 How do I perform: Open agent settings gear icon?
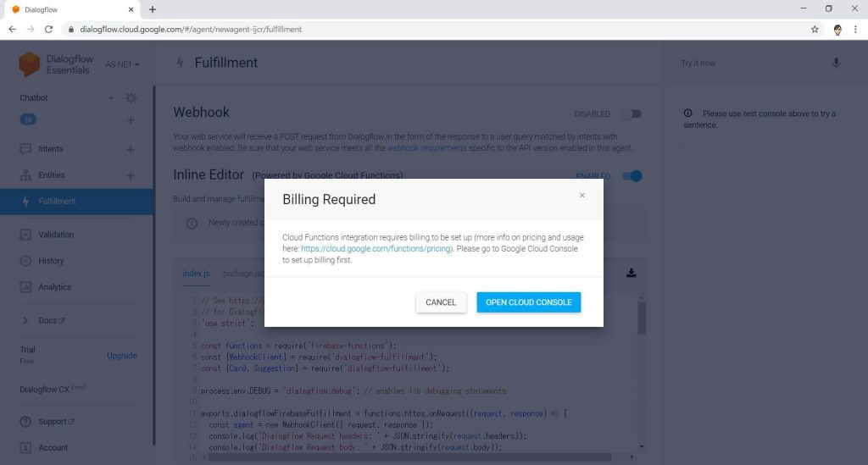coord(131,98)
